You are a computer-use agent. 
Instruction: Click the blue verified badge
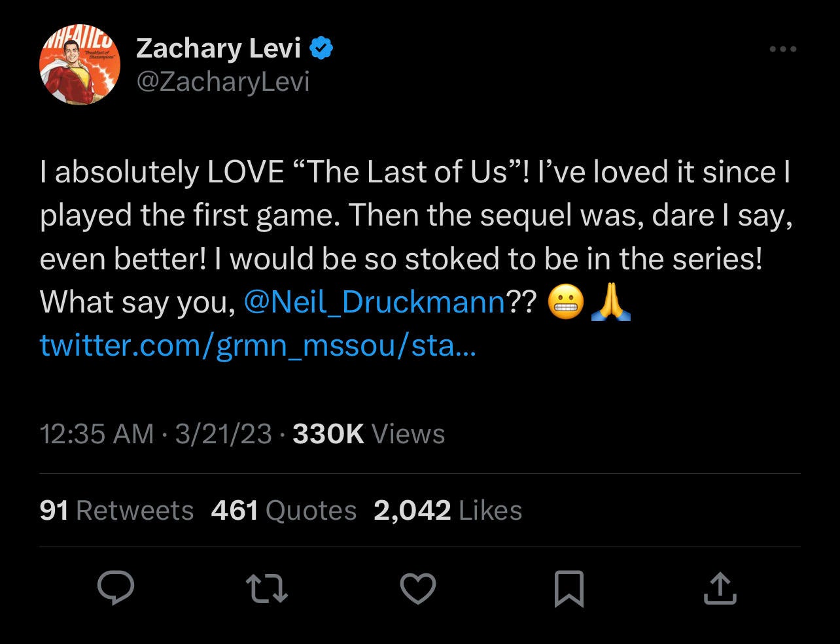click(x=321, y=47)
